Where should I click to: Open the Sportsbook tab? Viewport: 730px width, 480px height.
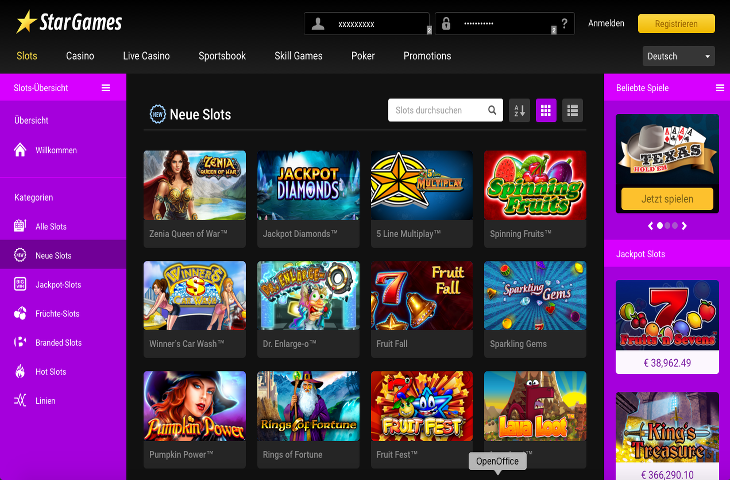point(222,56)
